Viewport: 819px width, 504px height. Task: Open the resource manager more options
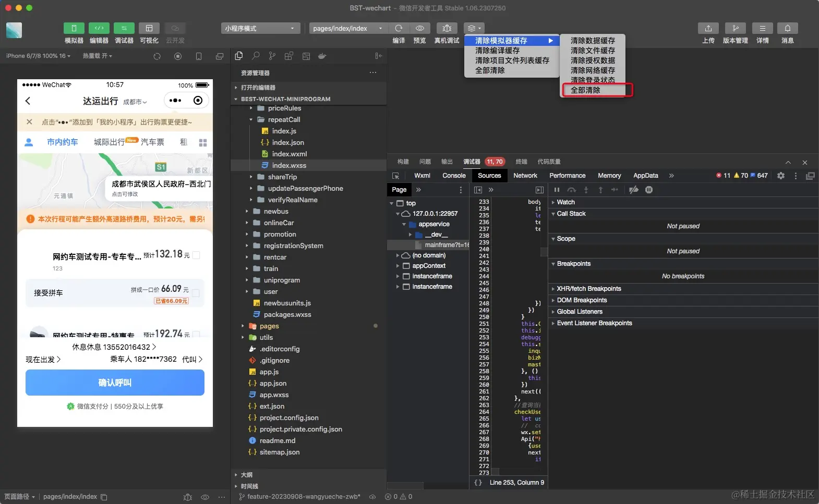pos(373,72)
